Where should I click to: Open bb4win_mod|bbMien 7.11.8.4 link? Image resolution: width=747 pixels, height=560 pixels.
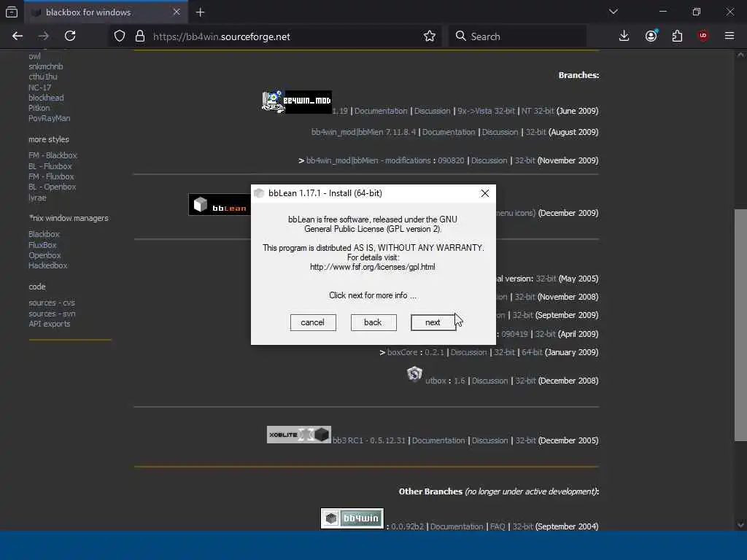click(x=363, y=132)
